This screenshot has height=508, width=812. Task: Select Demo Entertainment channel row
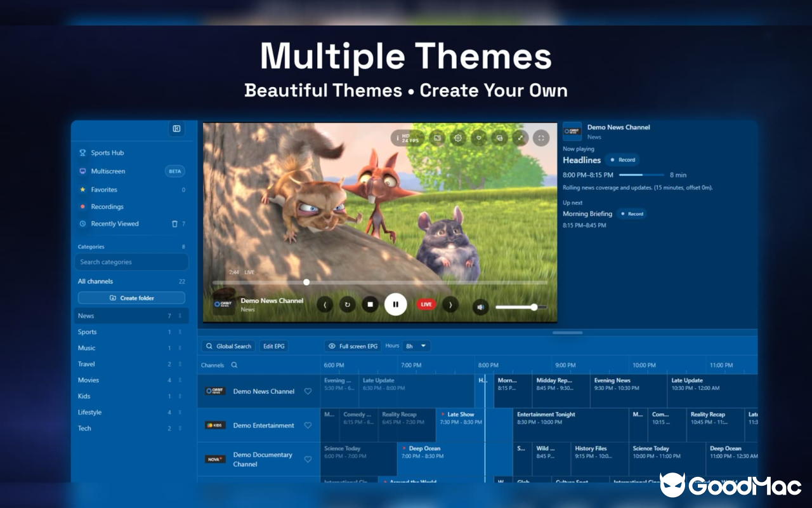[258, 425]
